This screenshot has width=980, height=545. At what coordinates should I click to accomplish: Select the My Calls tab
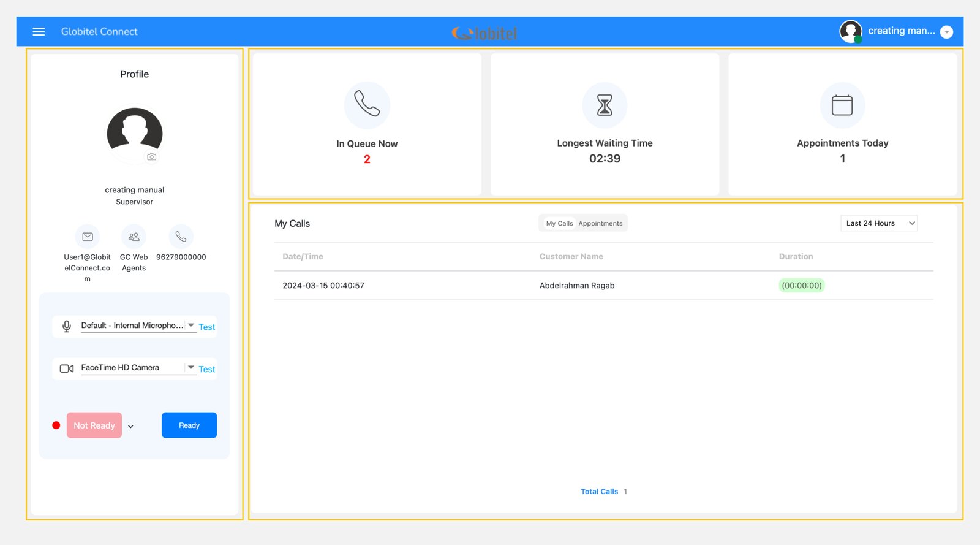559,224
